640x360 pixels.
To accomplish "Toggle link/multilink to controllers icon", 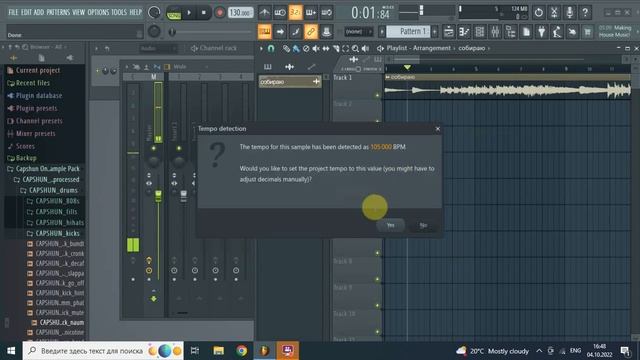I will pyautogui.click(x=311, y=31).
